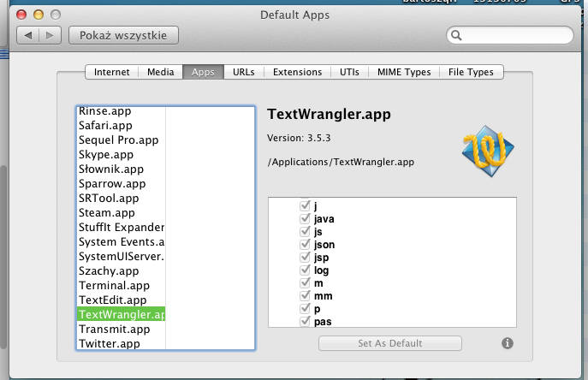Toggle the log extension checkbox
The image size is (588, 380).
pos(306,270)
